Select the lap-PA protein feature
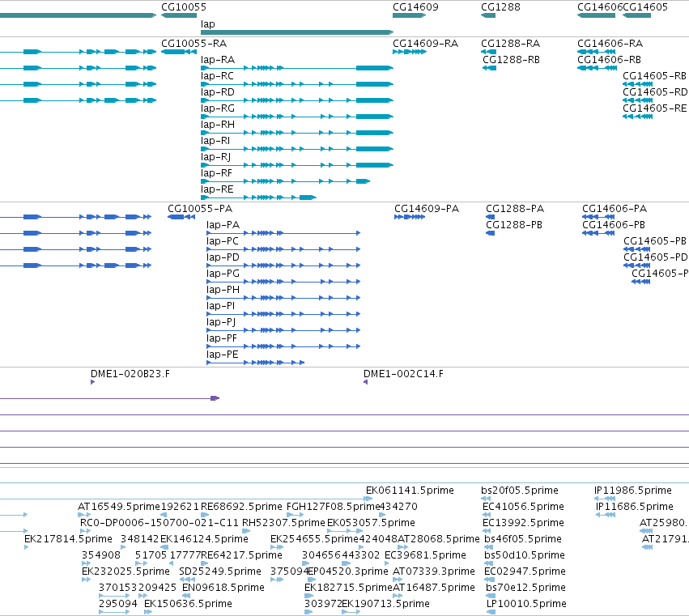The image size is (689, 616). 283,233
